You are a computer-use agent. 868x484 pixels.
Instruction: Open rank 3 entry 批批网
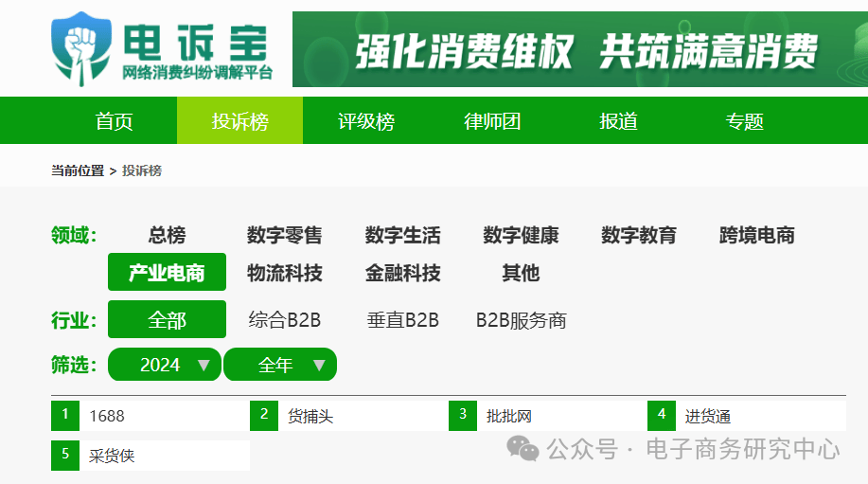[x=508, y=416]
